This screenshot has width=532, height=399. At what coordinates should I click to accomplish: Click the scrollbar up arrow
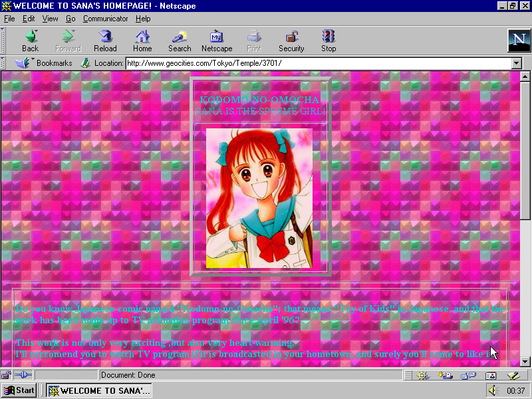525,76
